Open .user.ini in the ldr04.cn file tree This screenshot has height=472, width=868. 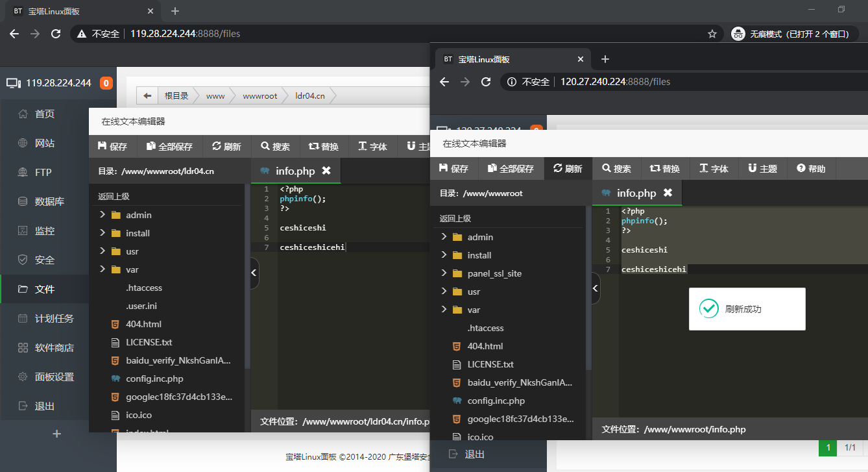pos(141,306)
